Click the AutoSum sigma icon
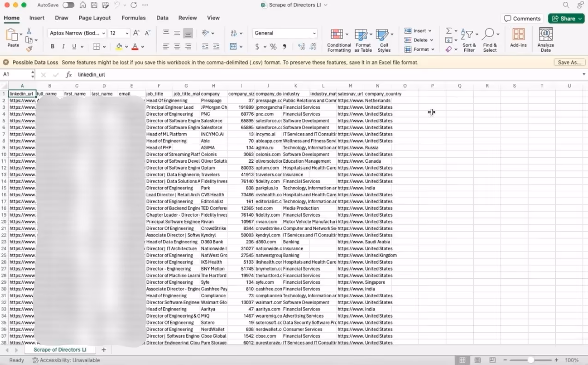Viewport: 588px width, 365px height. point(449,31)
